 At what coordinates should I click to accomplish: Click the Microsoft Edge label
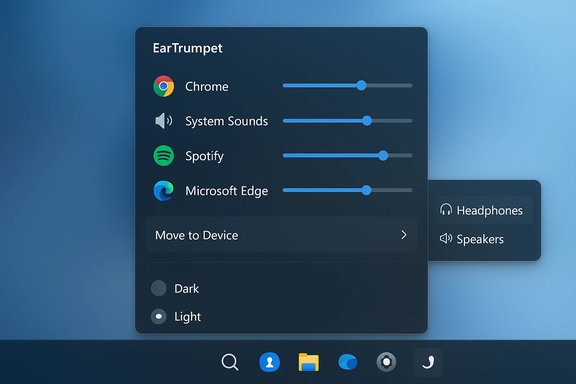pyautogui.click(x=227, y=191)
